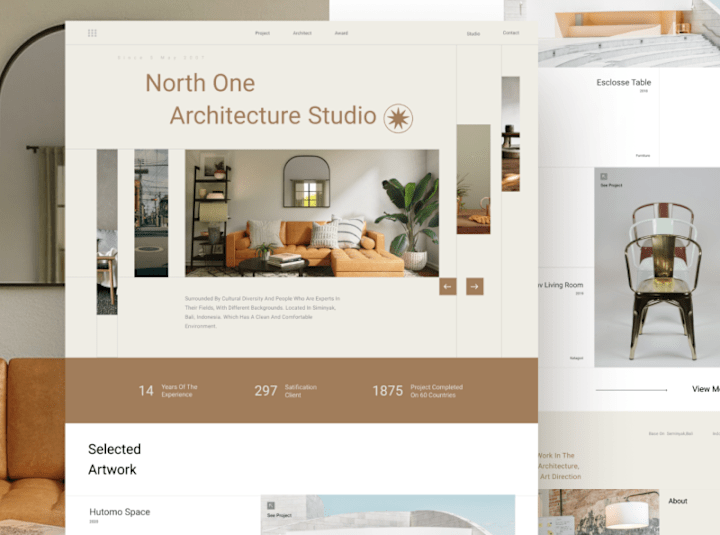Open the Hutomo Space project title
This screenshot has width=720, height=535.
[120, 512]
